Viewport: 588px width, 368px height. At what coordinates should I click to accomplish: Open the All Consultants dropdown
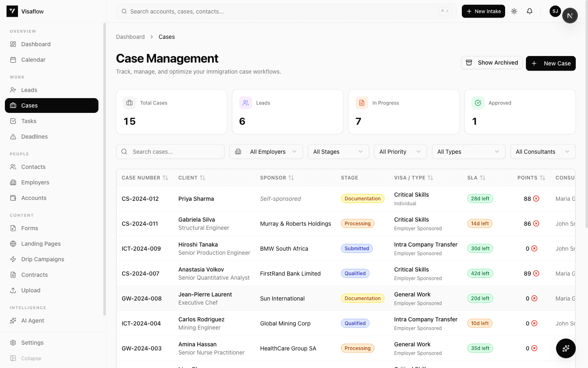click(x=543, y=151)
